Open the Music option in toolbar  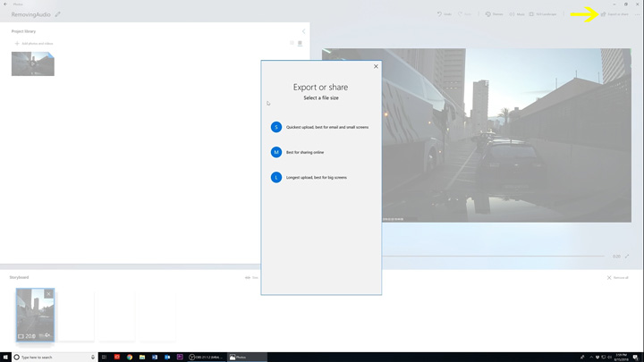516,14
